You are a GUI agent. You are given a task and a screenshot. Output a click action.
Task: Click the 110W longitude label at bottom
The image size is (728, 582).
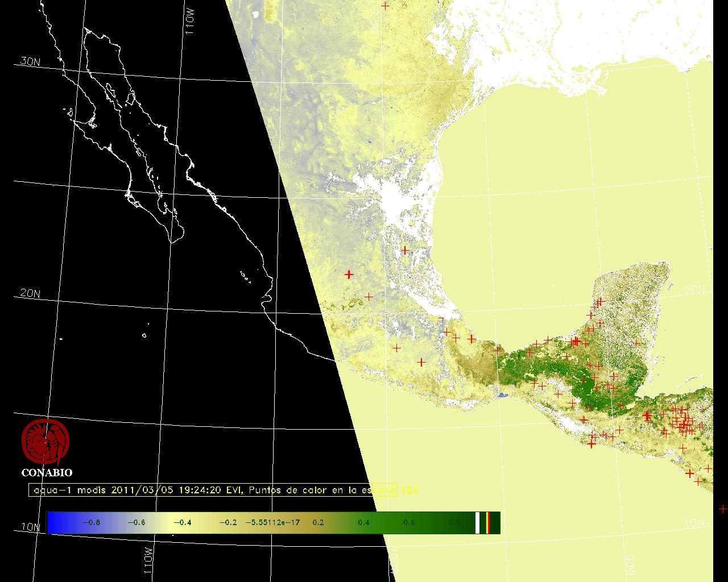148,561
